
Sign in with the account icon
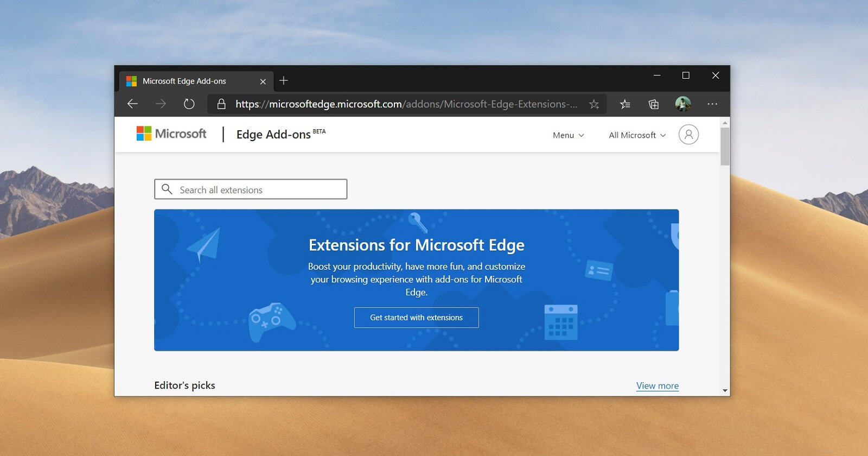tap(688, 135)
